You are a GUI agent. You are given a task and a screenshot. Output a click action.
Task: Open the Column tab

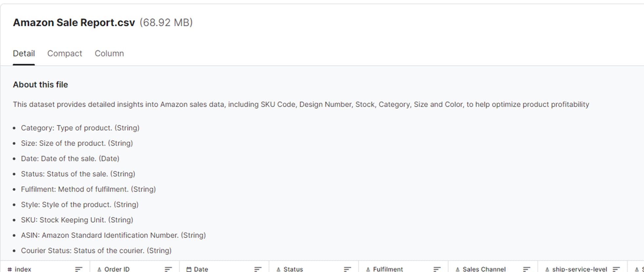pos(109,53)
